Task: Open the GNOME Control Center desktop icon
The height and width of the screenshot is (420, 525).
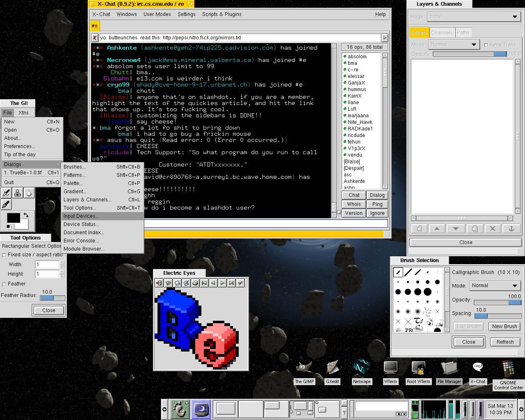Action: click(508, 375)
